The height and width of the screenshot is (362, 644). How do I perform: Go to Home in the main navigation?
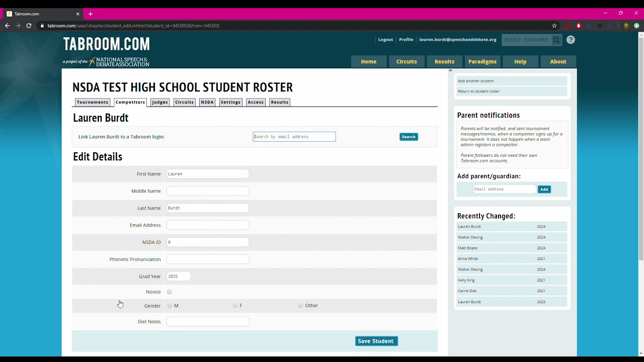(x=369, y=61)
